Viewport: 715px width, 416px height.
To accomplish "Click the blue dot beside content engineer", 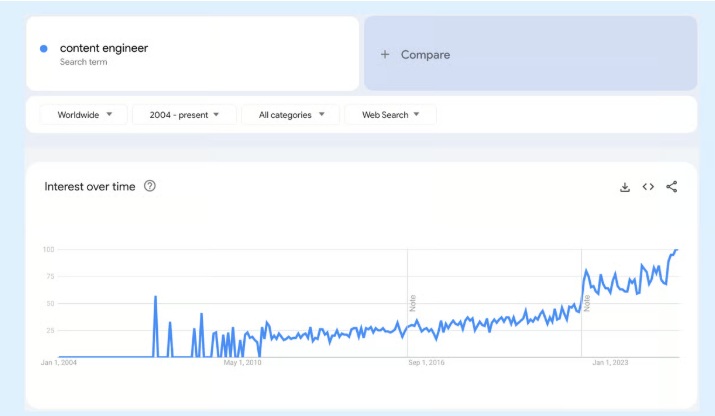I will click(44, 48).
